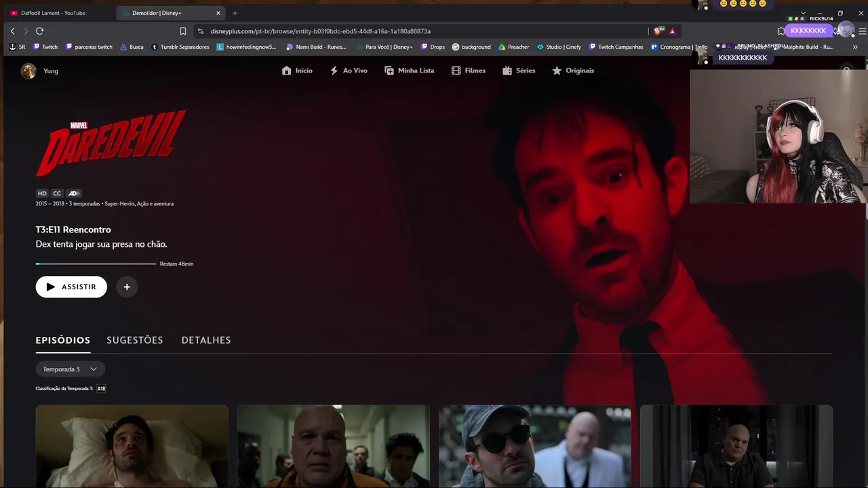The image size is (868, 488).
Task: Open the Yung profile avatar
Action: [28, 70]
